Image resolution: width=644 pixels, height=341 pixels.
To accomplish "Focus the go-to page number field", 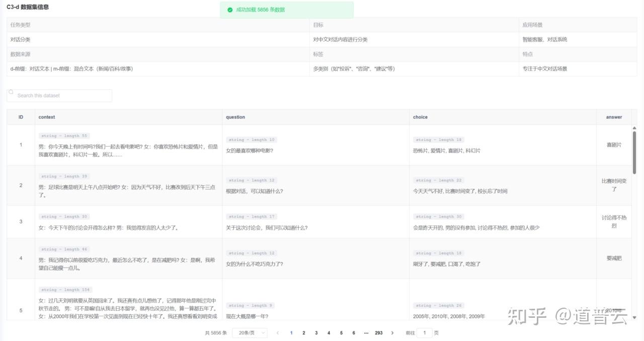I will [x=425, y=333].
